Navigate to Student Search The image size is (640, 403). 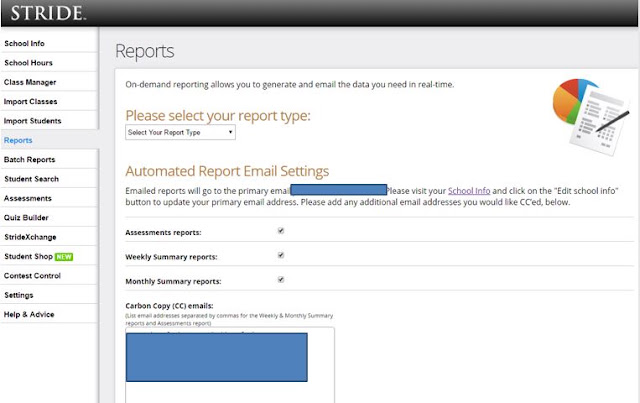(31, 179)
